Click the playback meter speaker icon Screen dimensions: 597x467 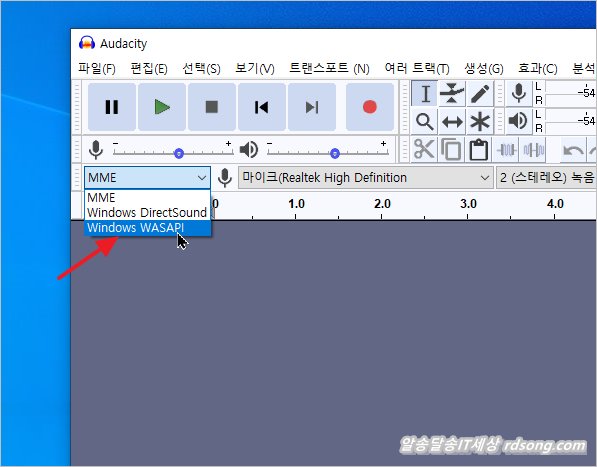tap(519, 121)
